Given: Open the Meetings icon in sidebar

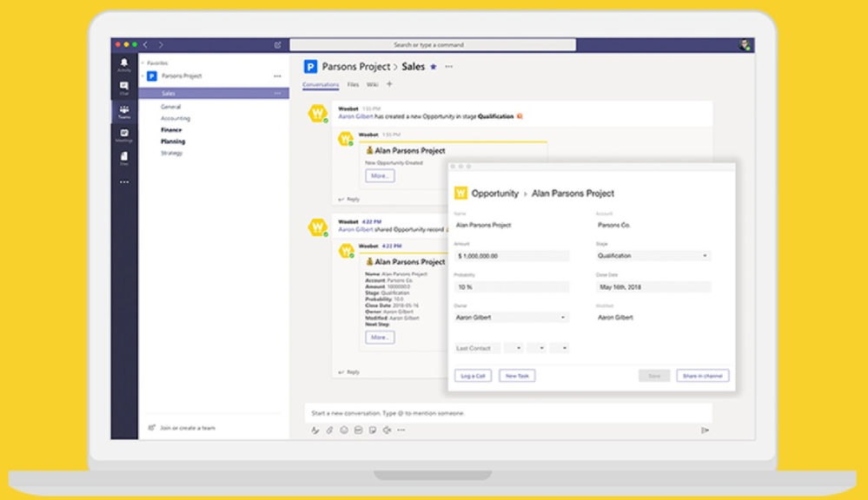Looking at the screenshot, I should tap(124, 135).
